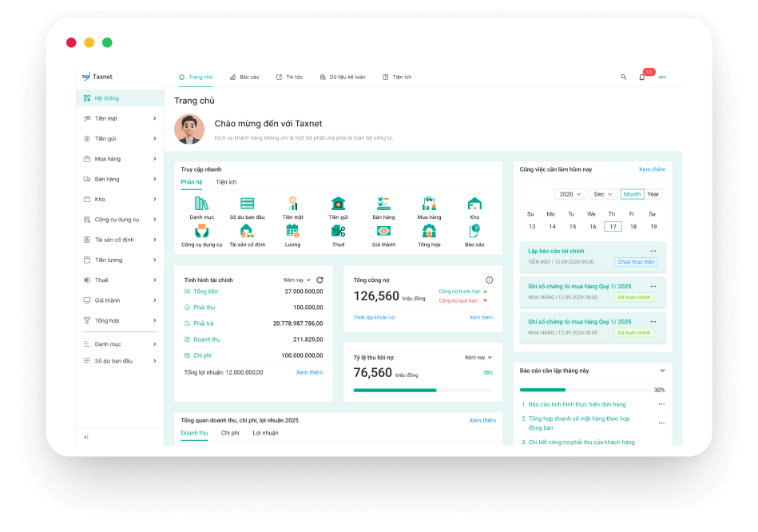Viewport: 758px width, 532px height.
Task: Open the Danh mục quick access icon
Action: click(201, 204)
